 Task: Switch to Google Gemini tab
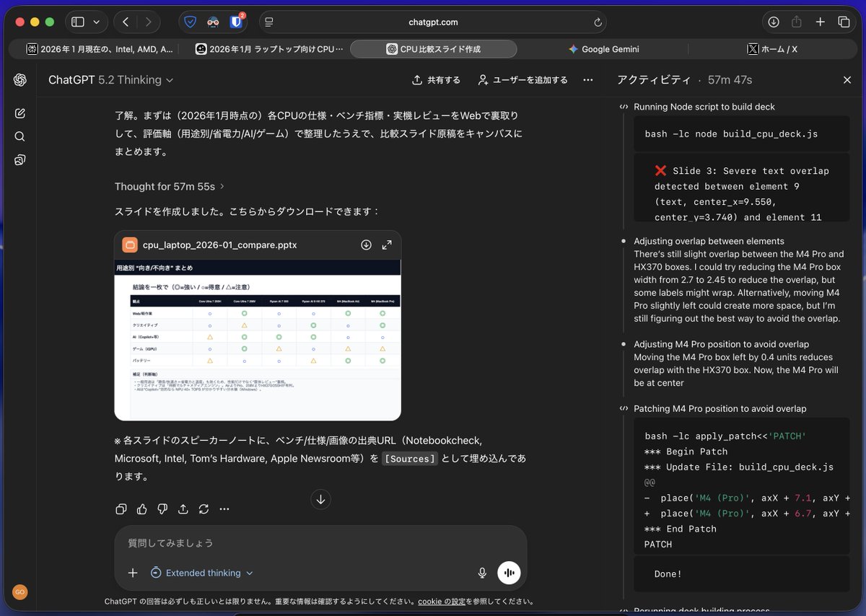pos(603,49)
